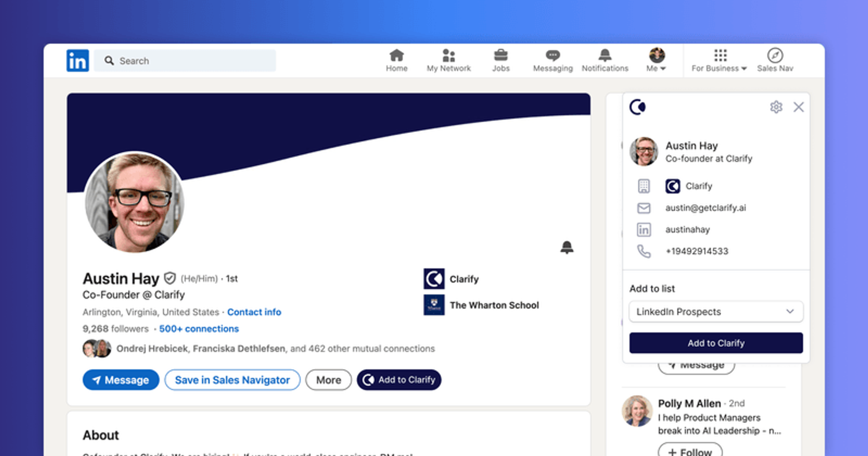
Task: Go to My Network
Action: tap(449, 60)
